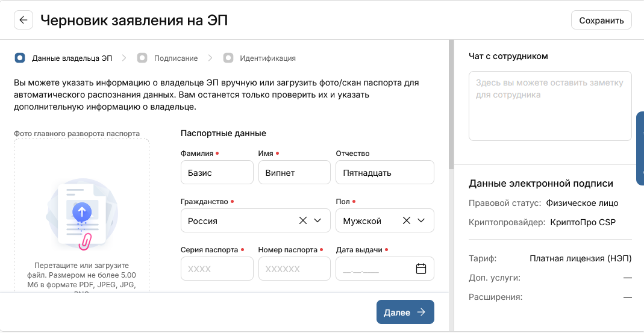Click the Данные владельца ЭП step indicator
Viewport: 644px width, 333px height.
[20, 58]
